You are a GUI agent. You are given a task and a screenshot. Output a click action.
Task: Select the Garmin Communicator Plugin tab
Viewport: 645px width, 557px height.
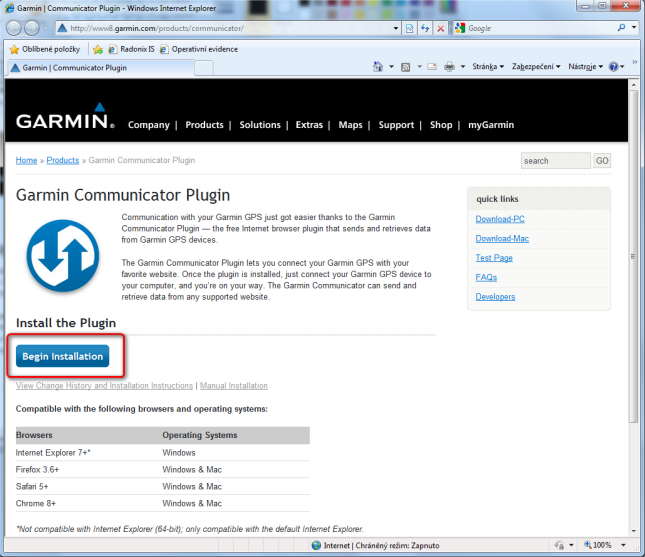pos(101,68)
